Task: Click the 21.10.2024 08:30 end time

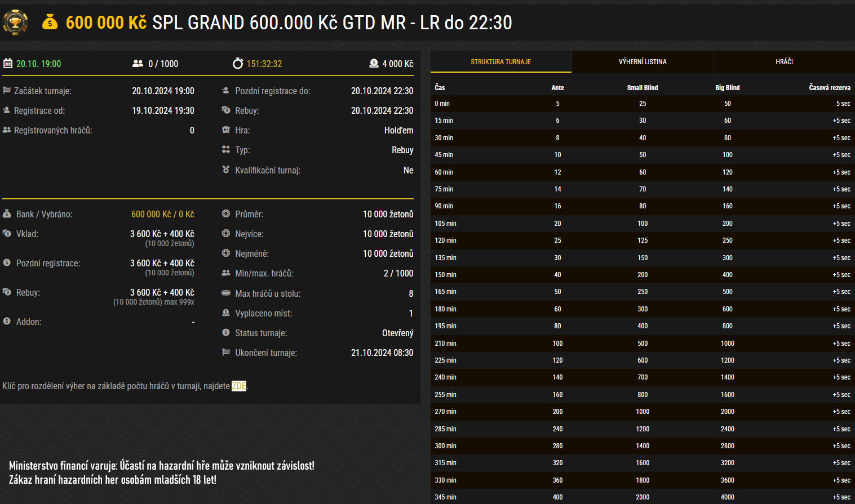Action: pyautogui.click(x=382, y=353)
